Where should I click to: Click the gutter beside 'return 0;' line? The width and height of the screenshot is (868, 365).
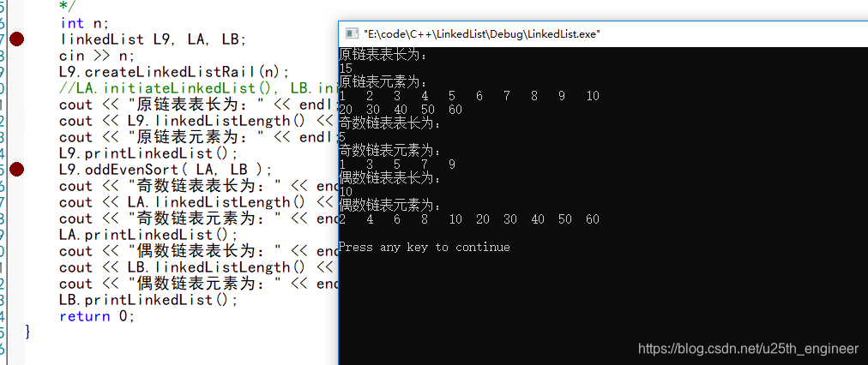(16, 316)
